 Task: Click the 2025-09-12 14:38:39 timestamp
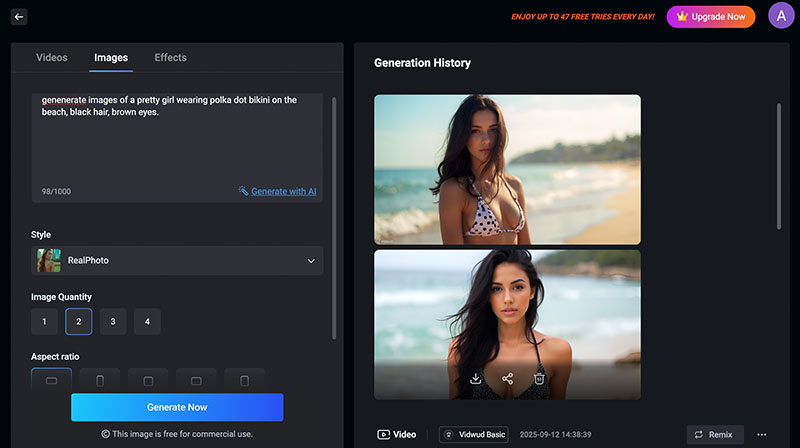555,435
